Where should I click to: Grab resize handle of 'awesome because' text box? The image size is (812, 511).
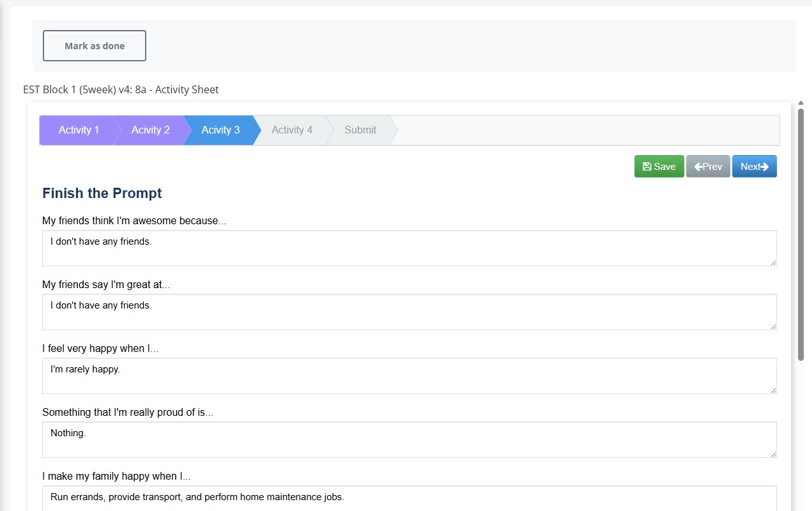(x=772, y=262)
